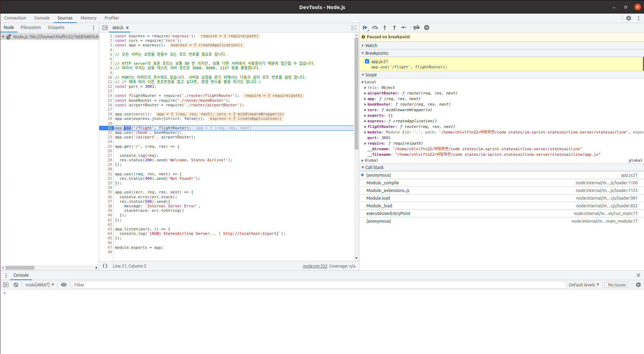The width and height of the screenshot is (644, 354).
Task: Toggle pause on exceptions button
Action: point(427,28)
